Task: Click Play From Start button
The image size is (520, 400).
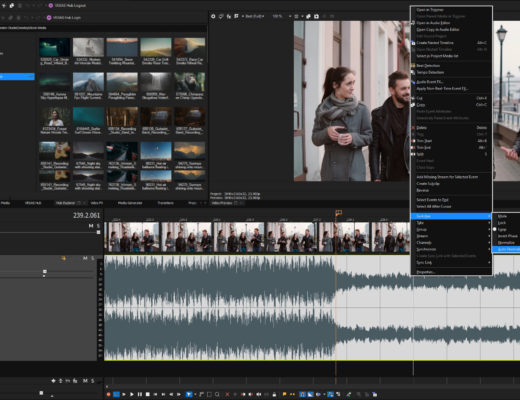Action: [x=124, y=394]
